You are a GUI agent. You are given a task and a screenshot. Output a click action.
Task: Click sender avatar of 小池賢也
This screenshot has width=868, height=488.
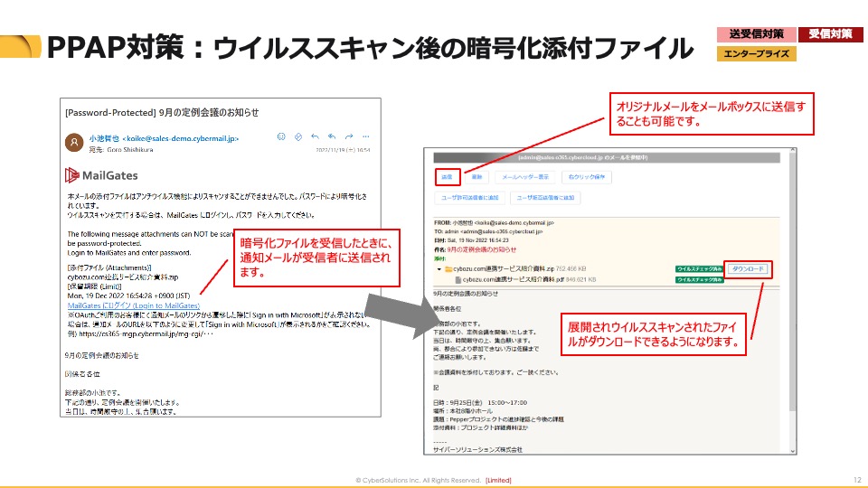coord(74,143)
